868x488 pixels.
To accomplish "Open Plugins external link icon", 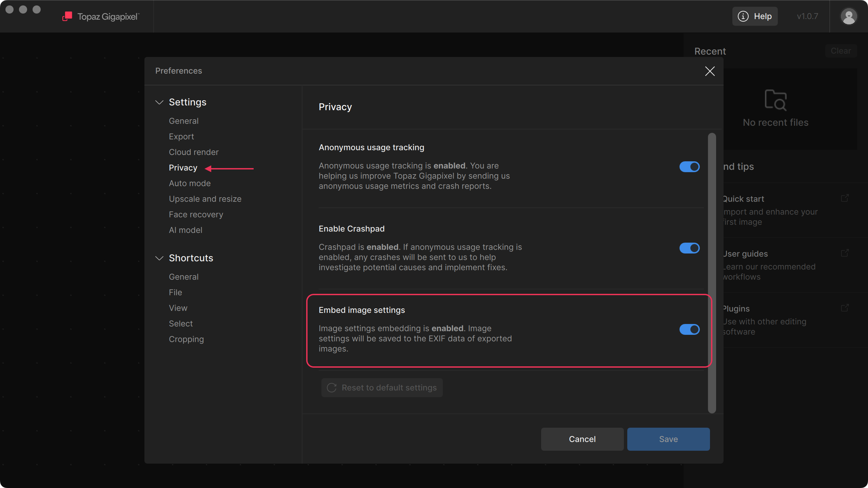I will pyautogui.click(x=845, y=308).
